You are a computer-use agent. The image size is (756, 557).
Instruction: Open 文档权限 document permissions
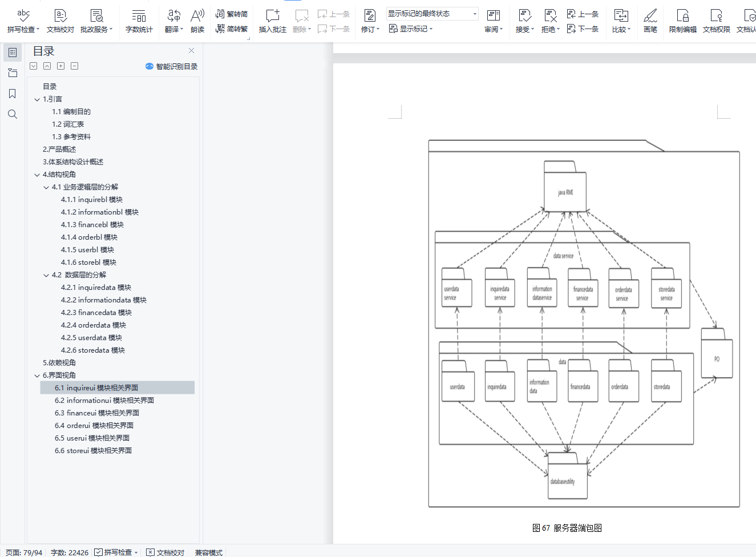pos(717,21)
